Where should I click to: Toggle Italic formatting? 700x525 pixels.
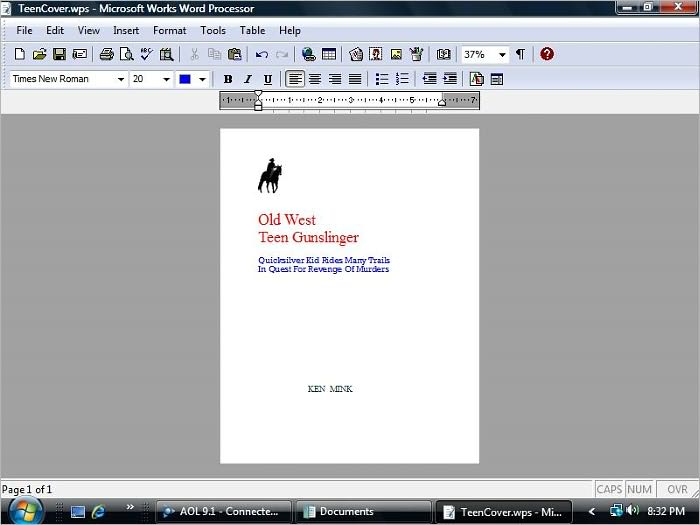tap(248, 79)
